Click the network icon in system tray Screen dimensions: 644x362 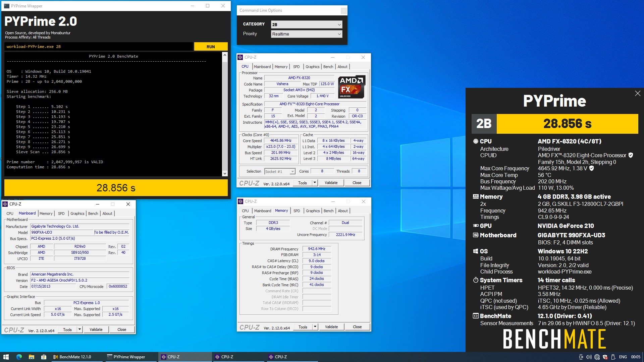pos(597,357)
